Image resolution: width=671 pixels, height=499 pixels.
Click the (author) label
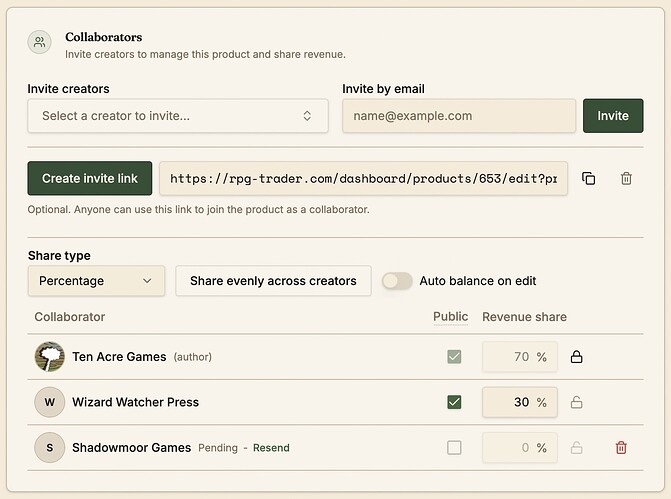click(193, 357)
